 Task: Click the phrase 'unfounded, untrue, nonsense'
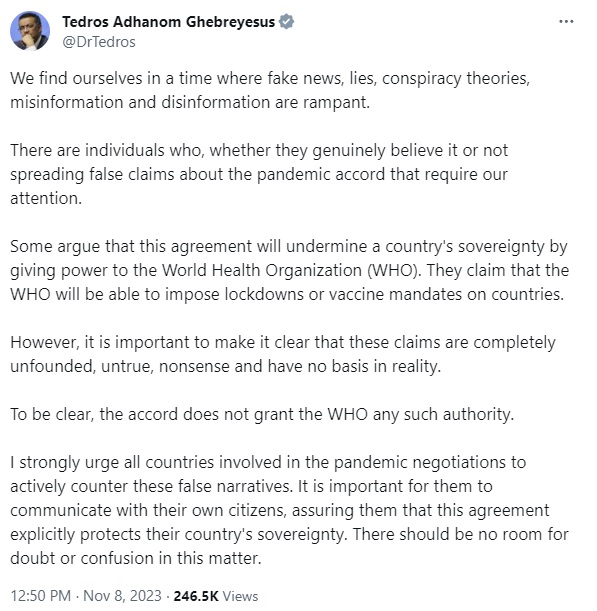120,367
